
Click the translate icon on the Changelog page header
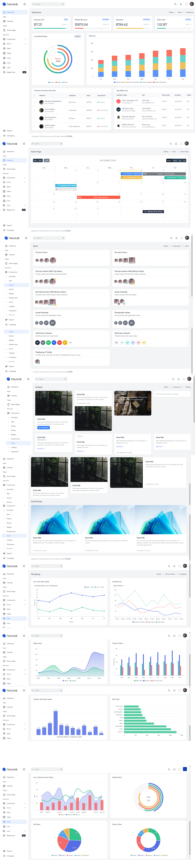coord(169,566)
